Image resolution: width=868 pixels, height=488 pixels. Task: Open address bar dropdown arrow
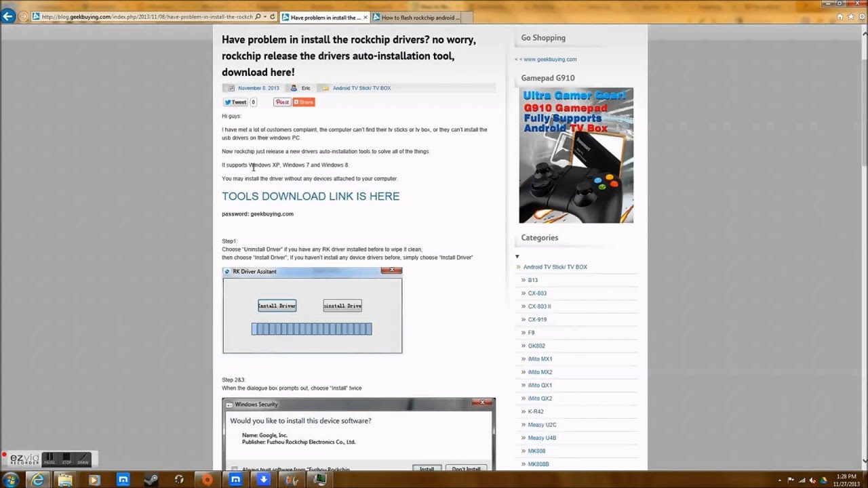[x=265, y=17]
